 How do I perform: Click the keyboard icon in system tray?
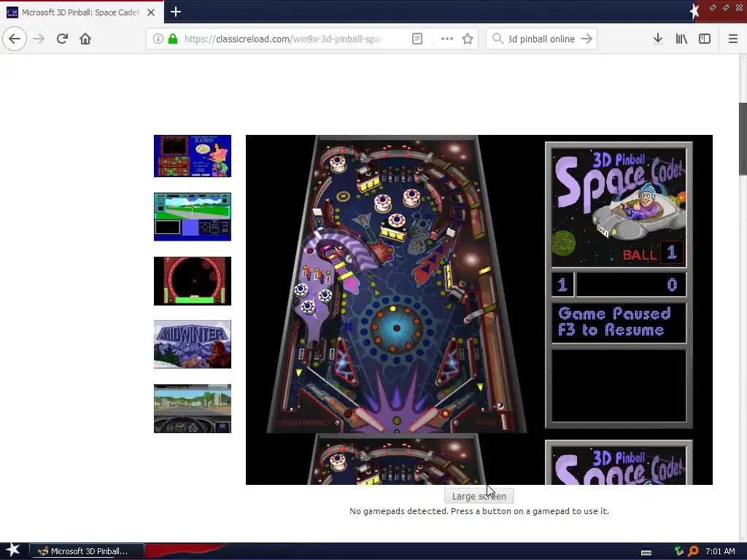coord(646,553)
